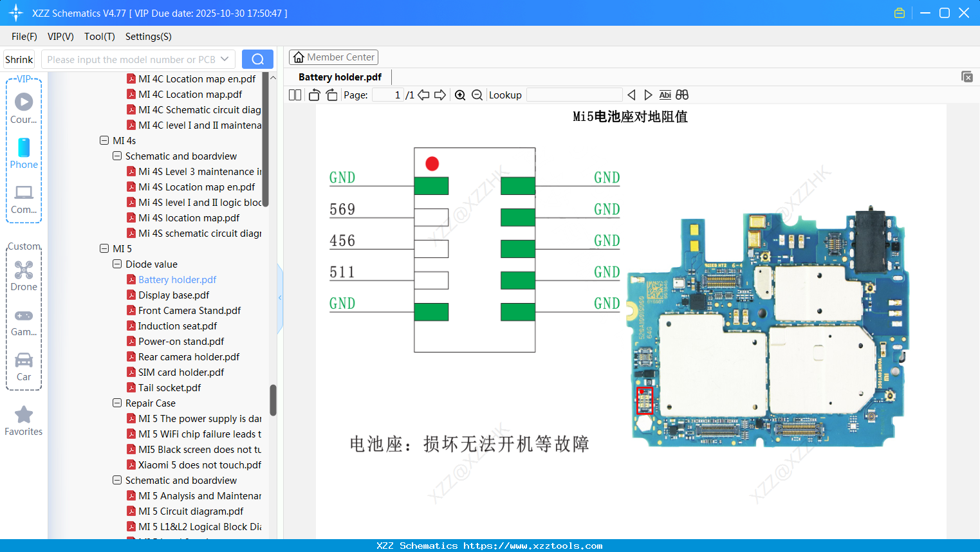Rotate the page clockwise
The width and height of the screenshot is (980, 552).
coord(331,95)
